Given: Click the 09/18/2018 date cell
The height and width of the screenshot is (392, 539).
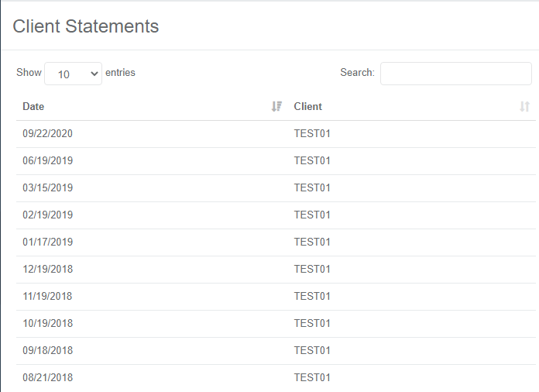Looking at the screenshot, I should (47, 351).
